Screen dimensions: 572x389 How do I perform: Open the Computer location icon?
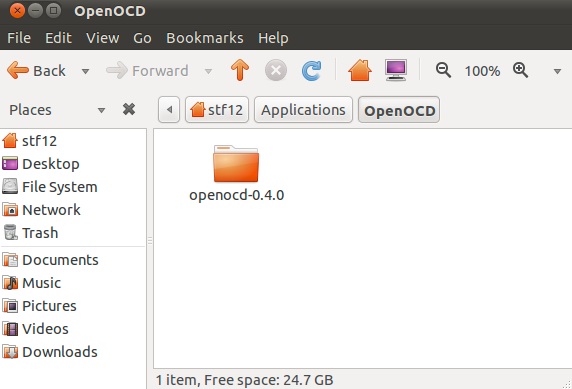click(396, 70)
